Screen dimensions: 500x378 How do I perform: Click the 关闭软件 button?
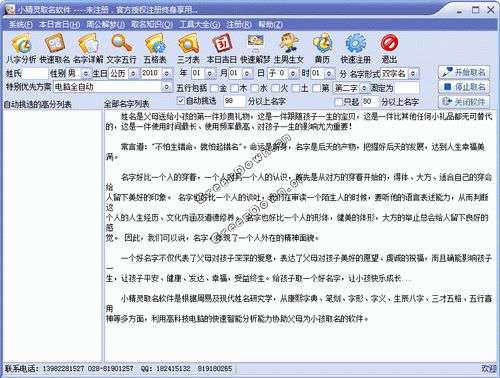click(464, 102)
